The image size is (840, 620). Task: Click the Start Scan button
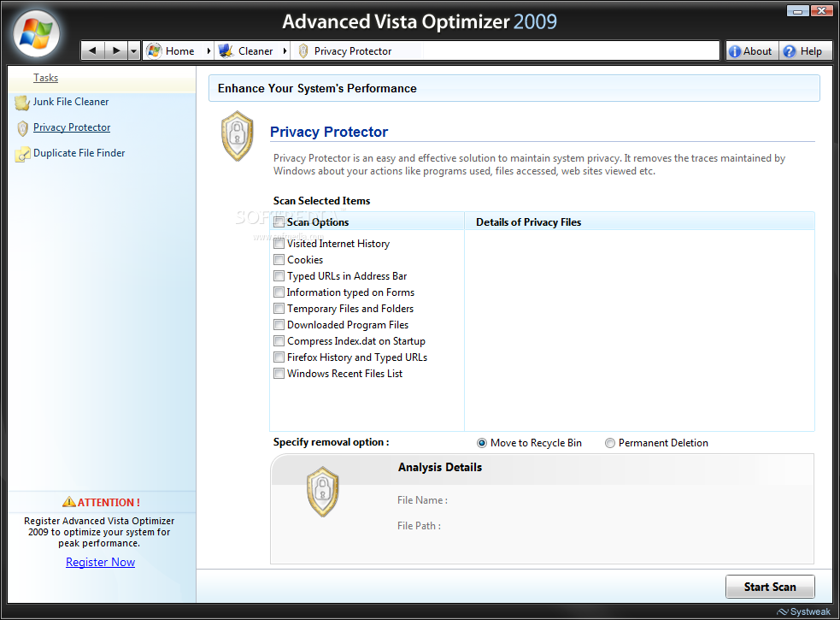tap(770, 587)
